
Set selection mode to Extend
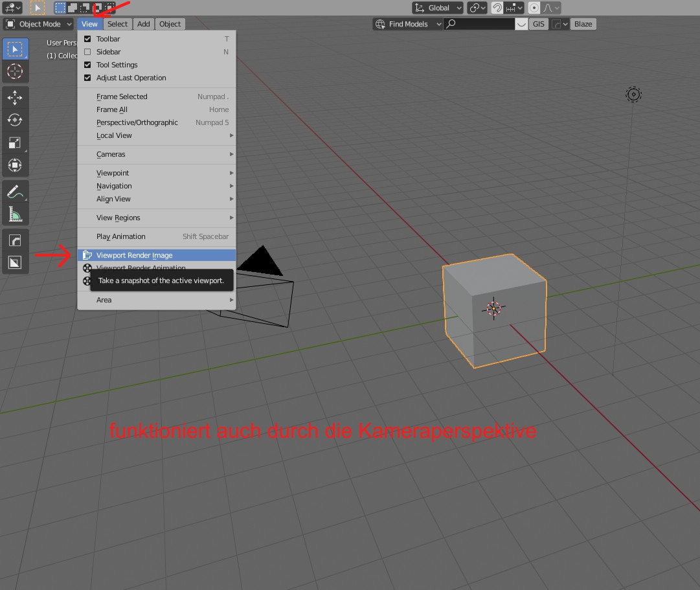73,8
